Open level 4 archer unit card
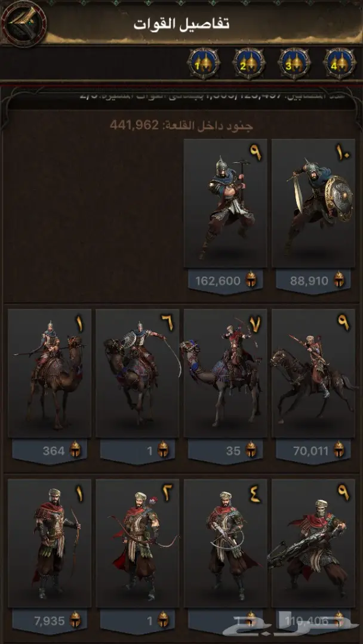This screenshot has width=363, height=644. (225, 543)
